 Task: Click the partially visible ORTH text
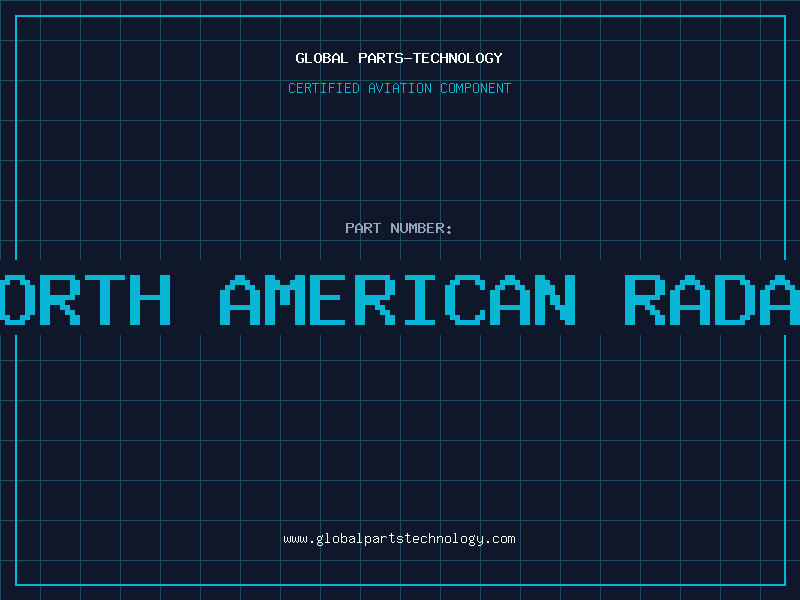[85, 300]
